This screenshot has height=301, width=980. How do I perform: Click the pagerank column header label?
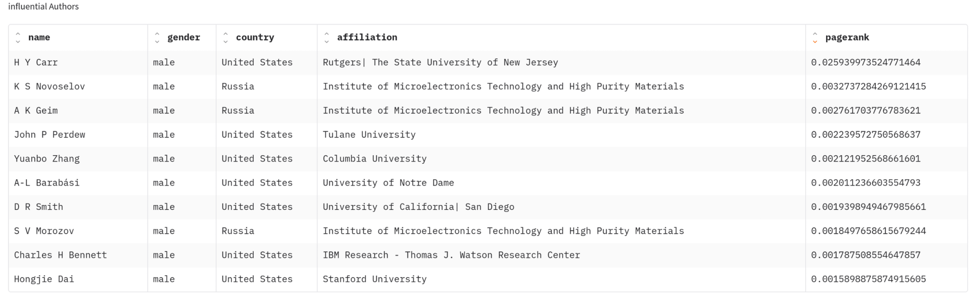click(x=847, y=38)
